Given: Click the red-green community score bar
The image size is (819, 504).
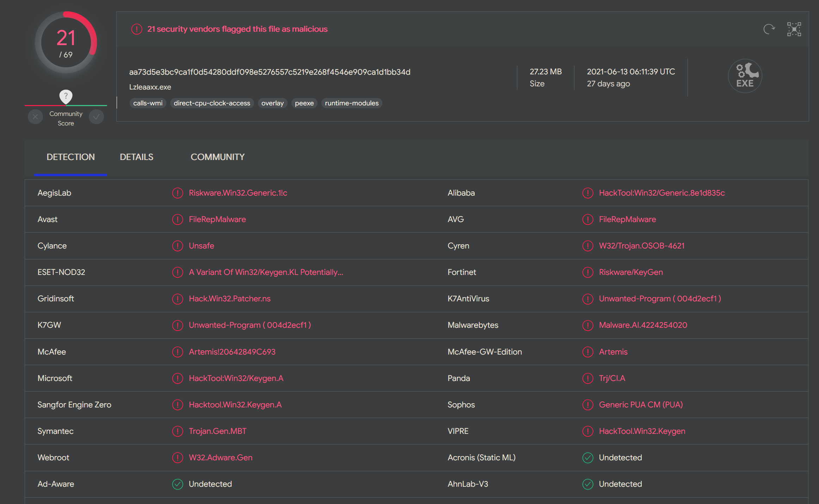Looking at the screenshot, I should [x=66, y=105].
